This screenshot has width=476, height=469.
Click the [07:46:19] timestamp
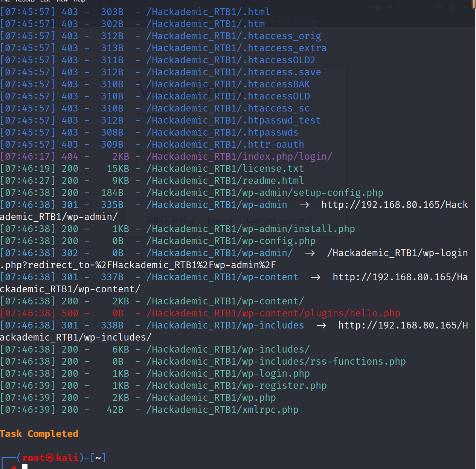click(28, 168)
